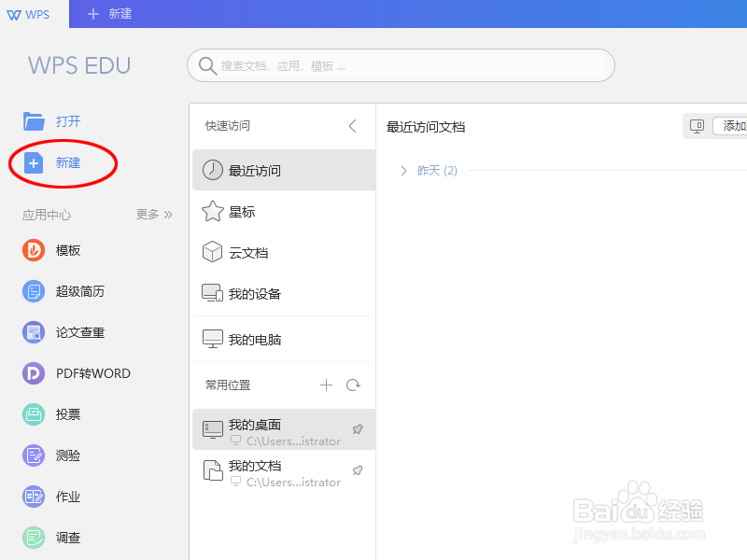This screenshot has width=747, height=560.
Task: Open the 模板 templates app icon
Action: coord(34,250)
